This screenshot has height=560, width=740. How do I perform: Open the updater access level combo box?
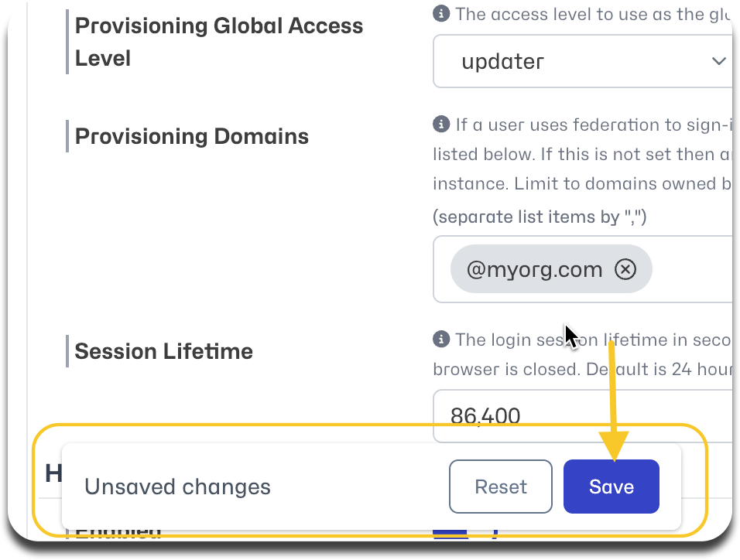[582, 61]
